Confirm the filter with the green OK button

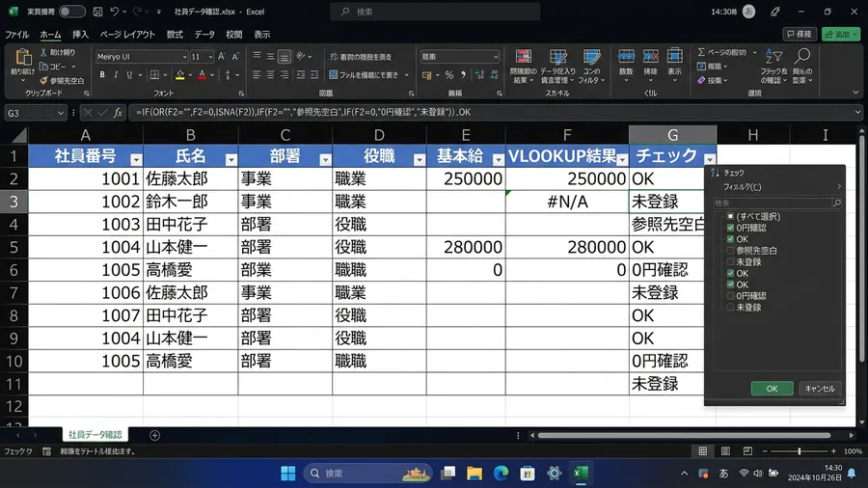click(x=772, y=389)
